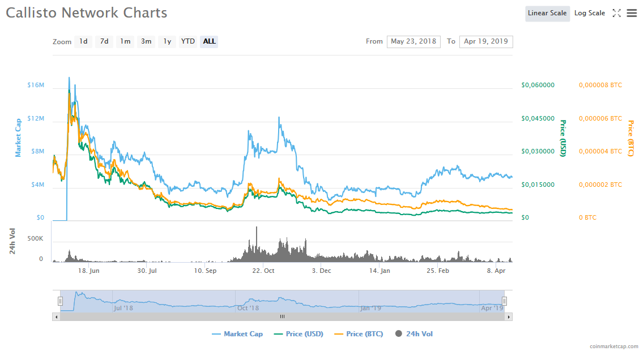Set zoom to 7d

[104, 41]
